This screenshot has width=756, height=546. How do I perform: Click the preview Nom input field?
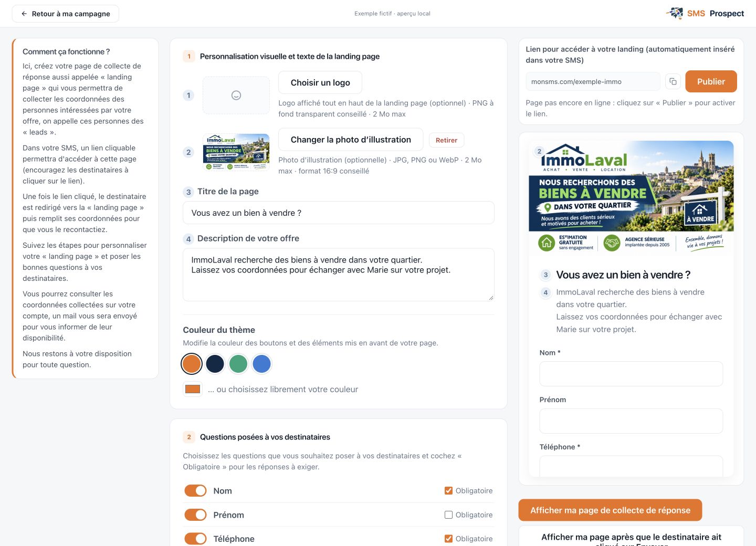point(631,374)
